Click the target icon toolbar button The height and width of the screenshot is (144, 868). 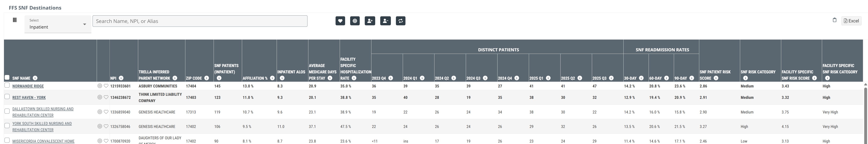point(355,21)
